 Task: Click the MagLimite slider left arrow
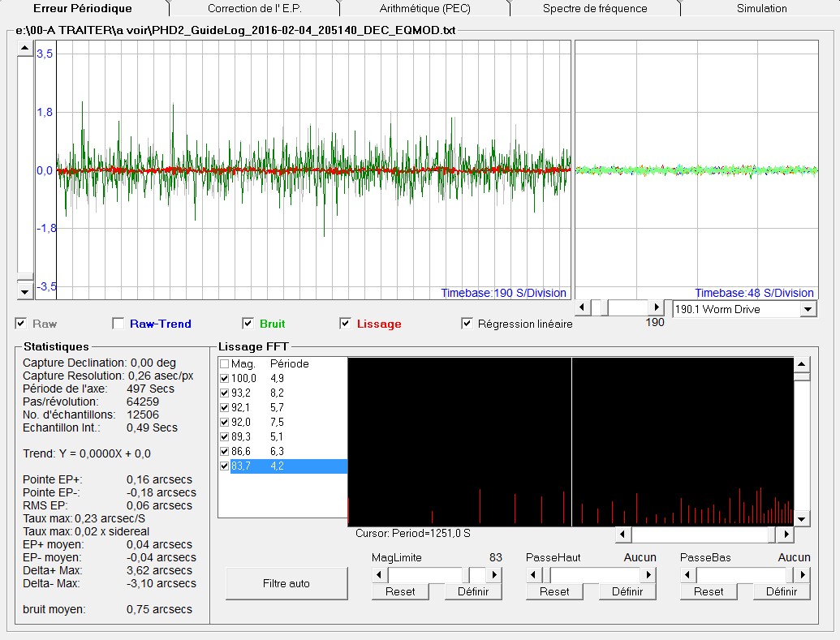click(x=380, y=575)
